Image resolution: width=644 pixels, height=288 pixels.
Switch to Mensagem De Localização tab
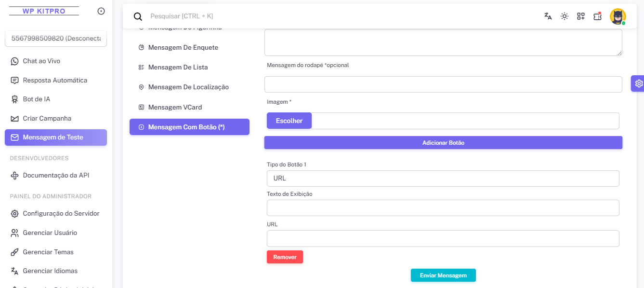coord(188,87)
